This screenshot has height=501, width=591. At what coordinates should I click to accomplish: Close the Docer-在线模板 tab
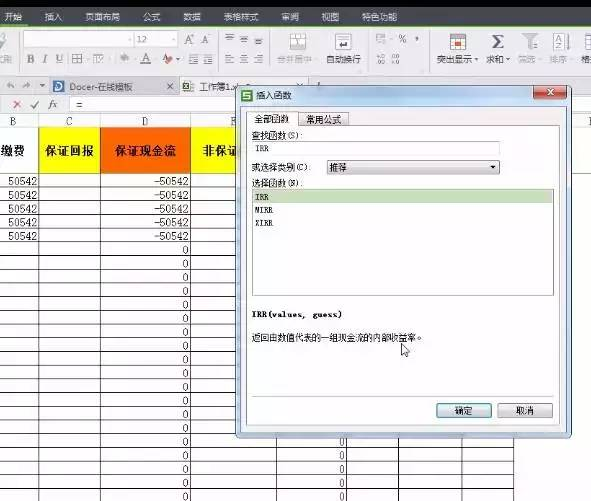(170, 87)
